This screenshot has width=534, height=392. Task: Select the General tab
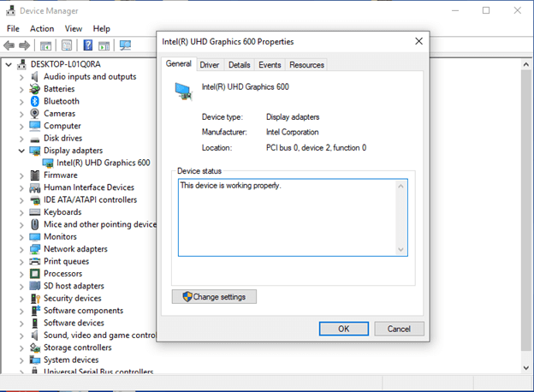pyautogui.click(x=179, y=63)
